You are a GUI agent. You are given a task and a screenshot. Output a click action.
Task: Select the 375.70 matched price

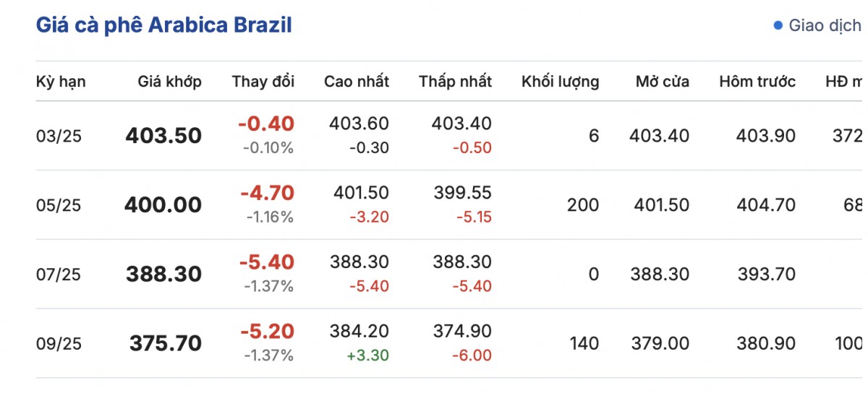[x=166, y=344]
